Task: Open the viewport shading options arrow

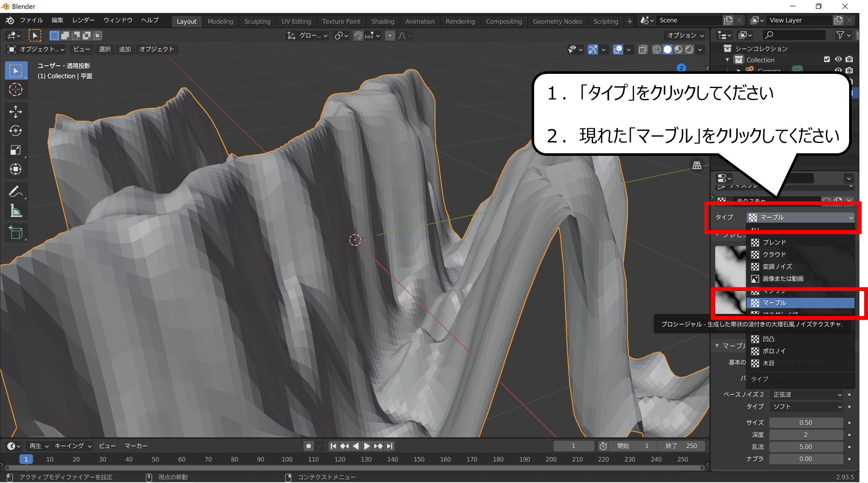Action: 700,49
